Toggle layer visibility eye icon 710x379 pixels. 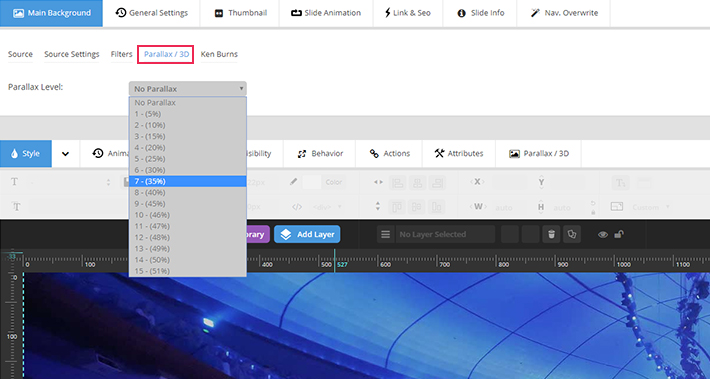[x=603, y=235]
